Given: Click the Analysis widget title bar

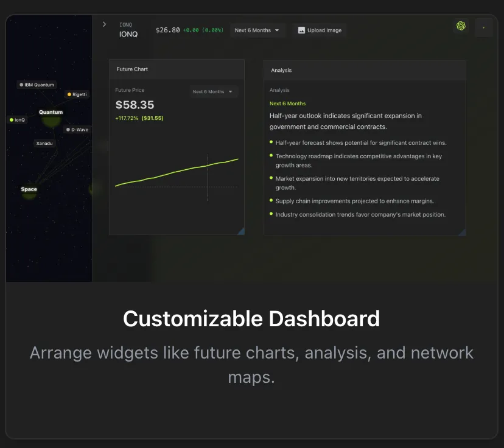Looking at the screenshot, I should (365, 71).
